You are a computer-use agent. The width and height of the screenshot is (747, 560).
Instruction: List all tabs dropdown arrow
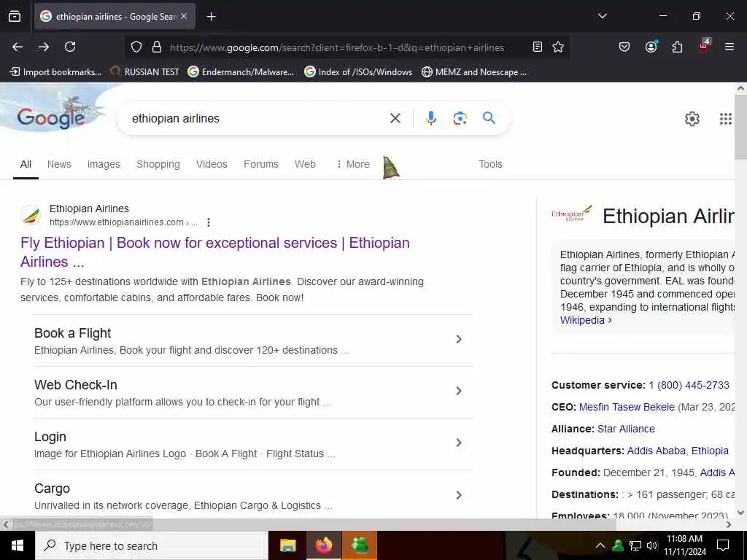click(602, 16)
